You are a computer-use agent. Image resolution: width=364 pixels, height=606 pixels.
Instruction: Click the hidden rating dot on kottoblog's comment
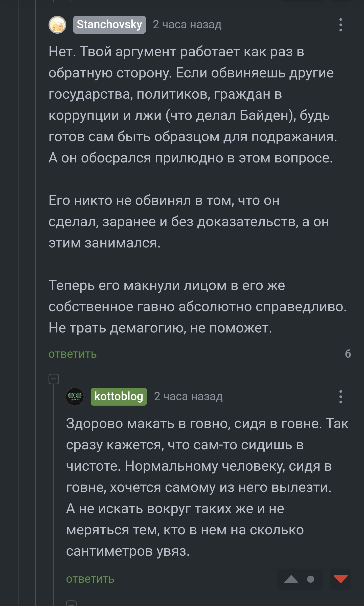(311, 579)
